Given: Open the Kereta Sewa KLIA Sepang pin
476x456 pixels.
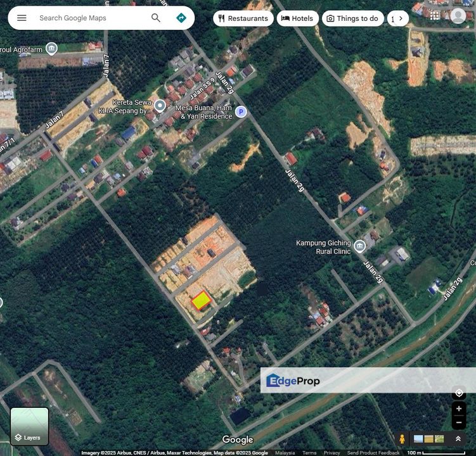Looking at the screenshot, I should tap(160, 106).
